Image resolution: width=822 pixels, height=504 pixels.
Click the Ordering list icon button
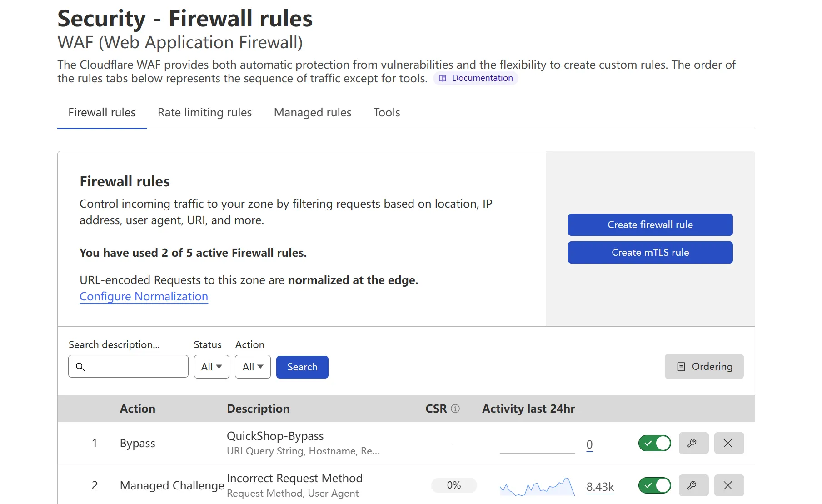(x=703, y=367)
